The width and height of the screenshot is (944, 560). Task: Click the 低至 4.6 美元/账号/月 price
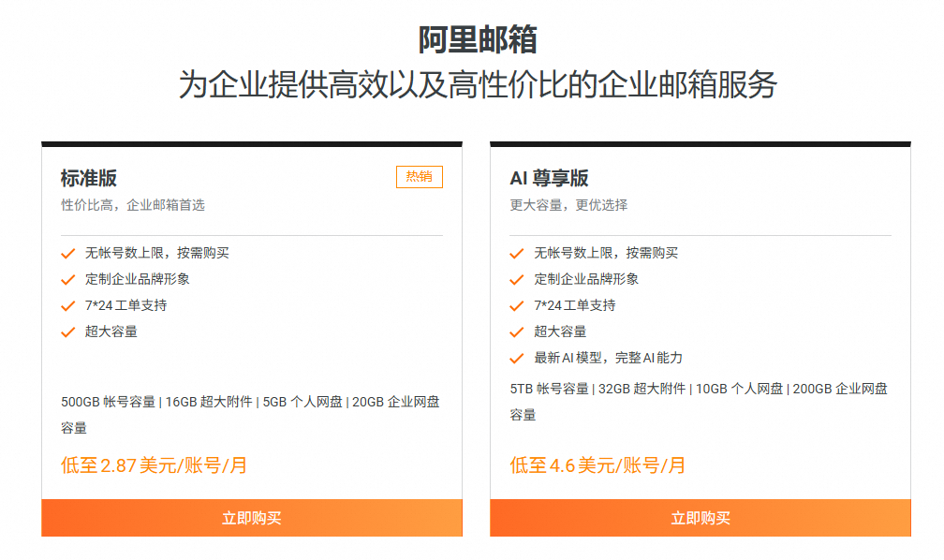(597, 465)
